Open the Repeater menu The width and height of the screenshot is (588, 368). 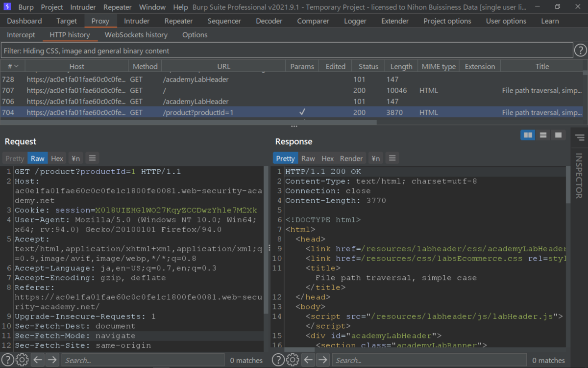coord(118,7)
